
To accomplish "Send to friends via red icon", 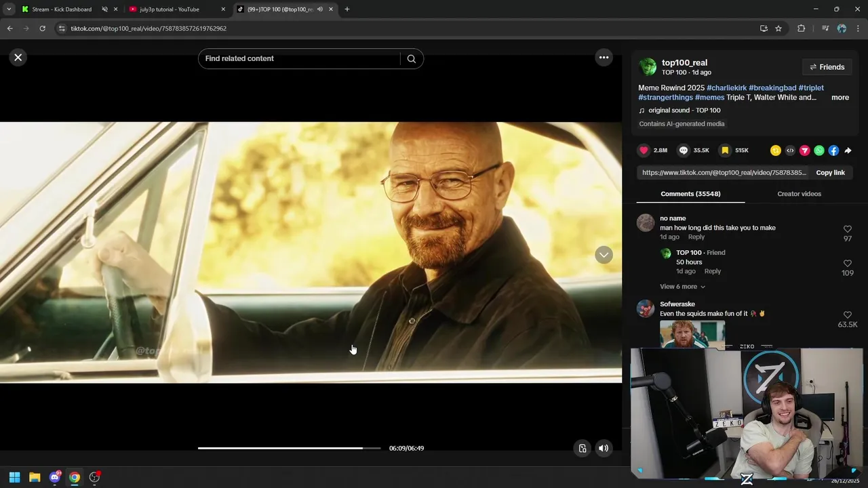I will (x=805, y=150).
